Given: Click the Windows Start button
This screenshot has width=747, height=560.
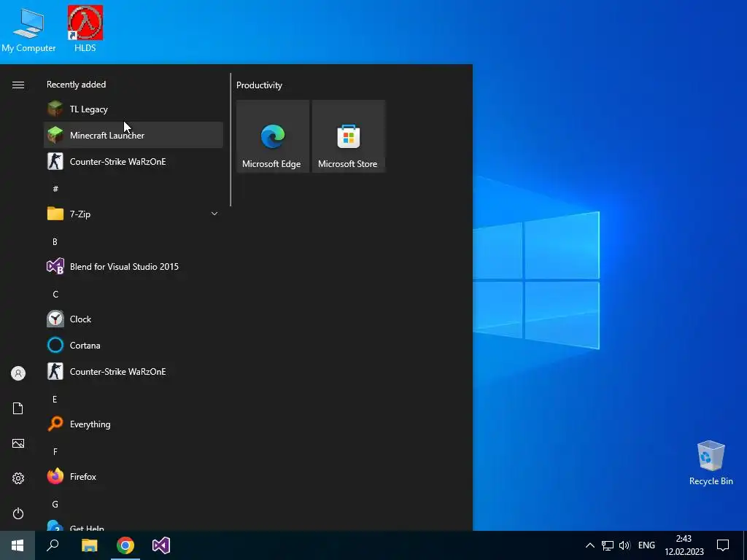Looking at the screenshot, I should (18, 545).
